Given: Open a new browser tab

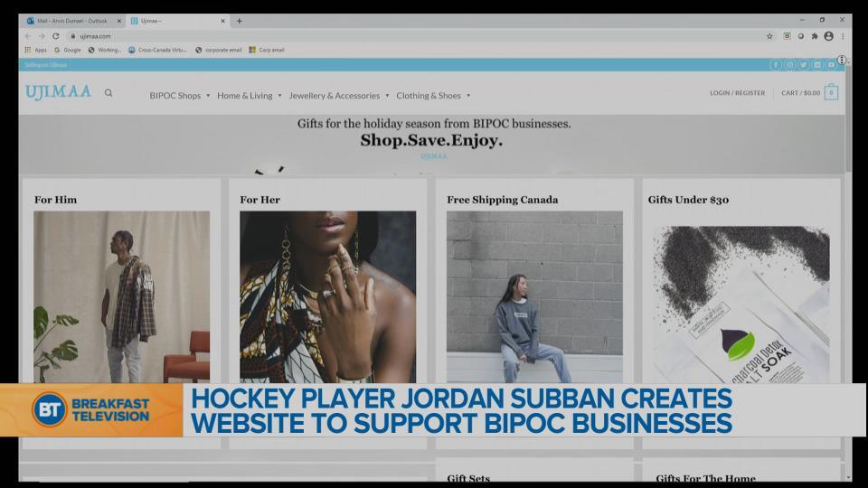Looking at the screenshot, I should (240, 21).
